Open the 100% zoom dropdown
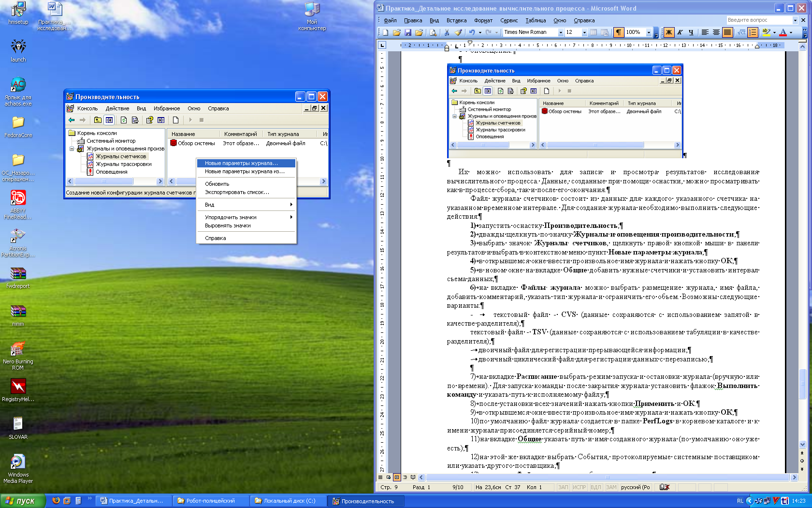Screen dimensions: 812x508 tap(649, 32)
